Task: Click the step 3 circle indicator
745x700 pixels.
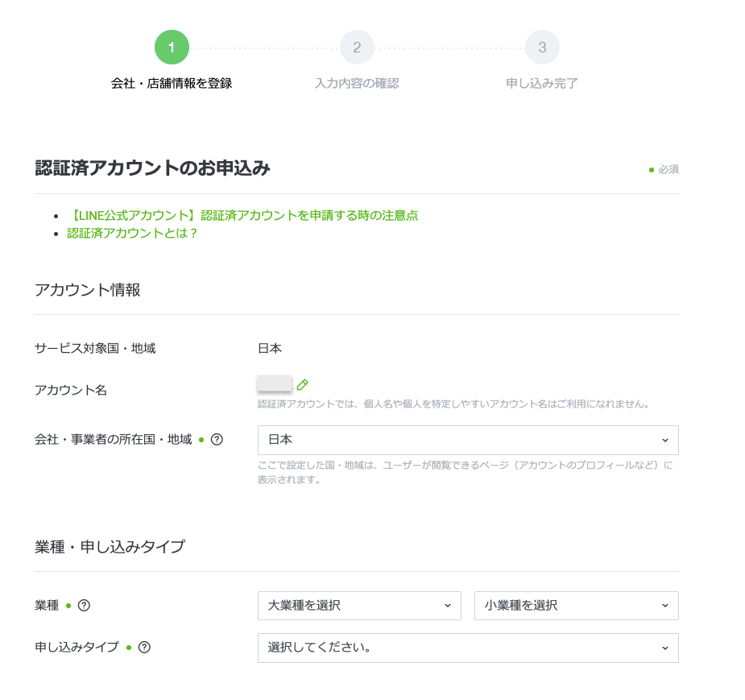Action: click(x=542, y=48)
